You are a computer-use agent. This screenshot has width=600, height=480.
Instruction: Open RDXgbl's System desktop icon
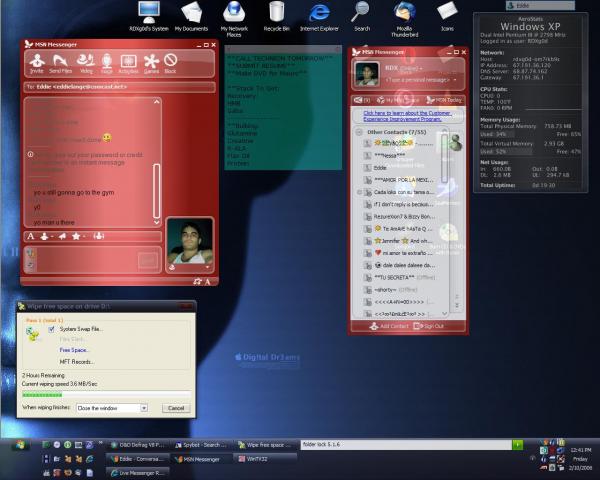pyautogui.click(x=149, y=16)
